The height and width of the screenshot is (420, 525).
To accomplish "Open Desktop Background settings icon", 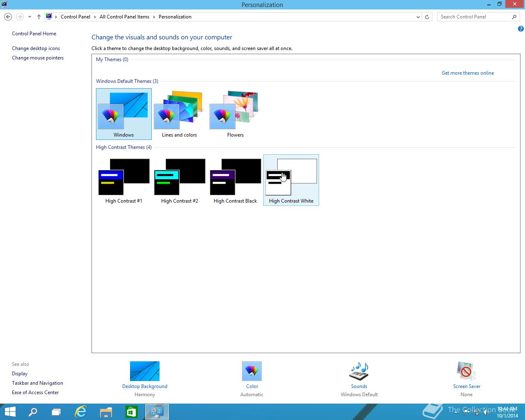I will pos(144,371).
